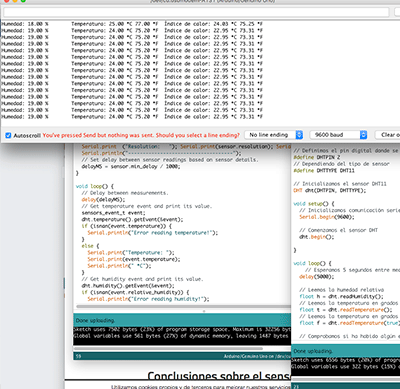
Task: Click 'Sketch uses 7502 bytes' console line
Action: [182, 329]
